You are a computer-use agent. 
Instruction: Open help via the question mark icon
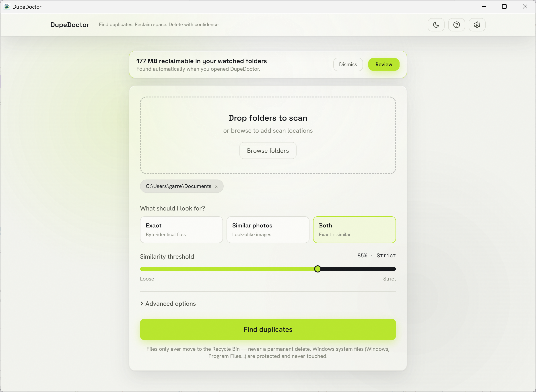point(456,25)
